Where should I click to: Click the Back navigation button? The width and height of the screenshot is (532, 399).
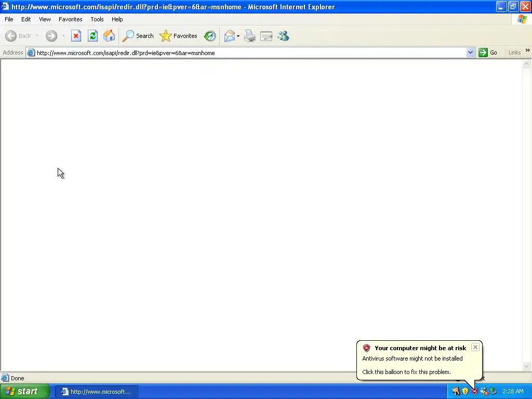click(x=18, y=36)
